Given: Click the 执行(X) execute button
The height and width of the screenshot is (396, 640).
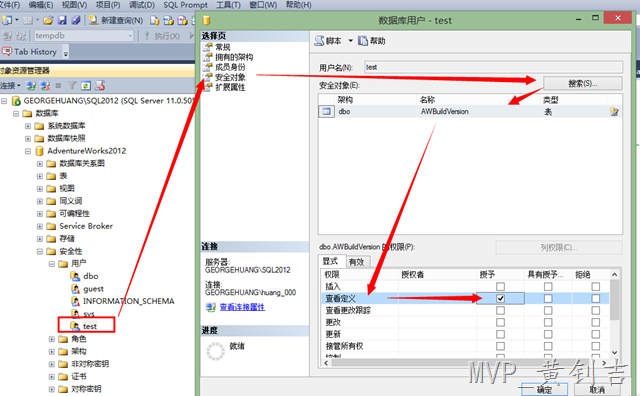Looking at the screenshot, I should (162, 36).
